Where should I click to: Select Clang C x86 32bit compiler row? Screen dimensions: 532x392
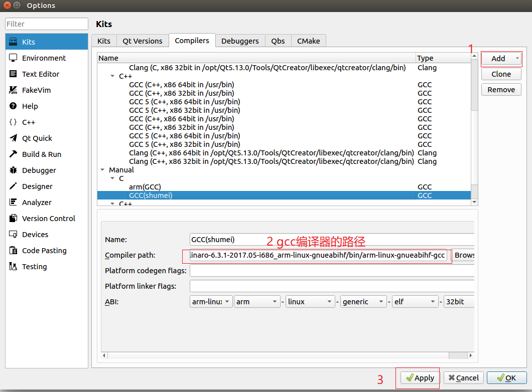284,68
